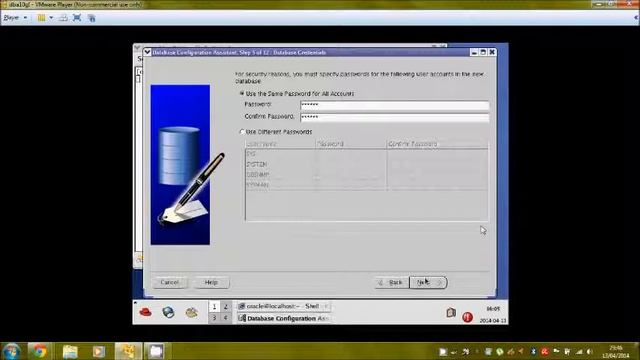Open the Red Hat applications menu
This screenshot has height=360, width=640.
point(145,313)
